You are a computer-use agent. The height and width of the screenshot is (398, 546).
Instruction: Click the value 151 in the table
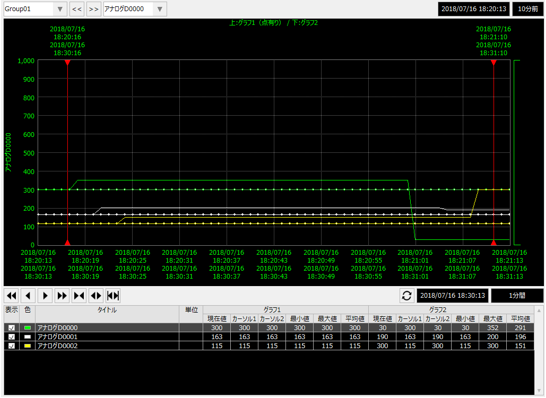click(x=520, y=346)
